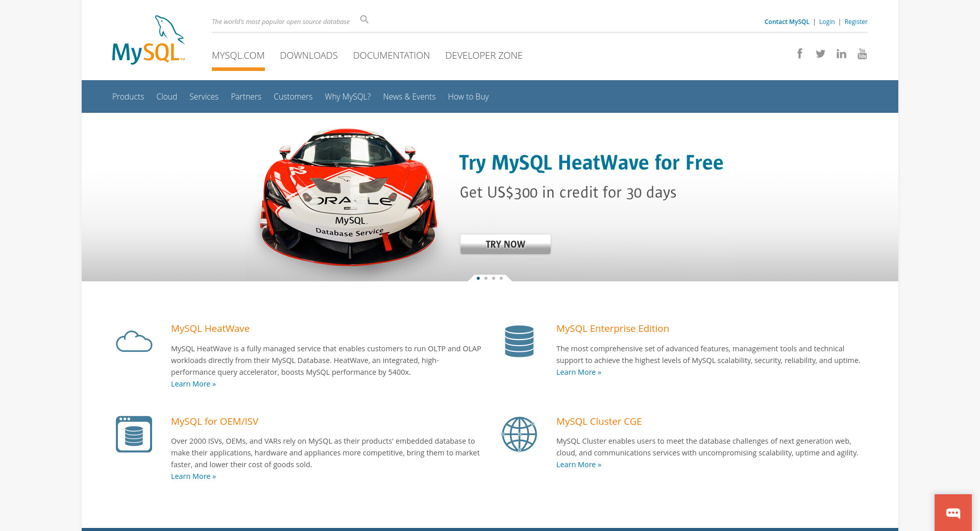The width and height of the screenshot is (980, 531).
Task: Open the YouTube icon
Action: pyautogui.click(x=862, y=54)
